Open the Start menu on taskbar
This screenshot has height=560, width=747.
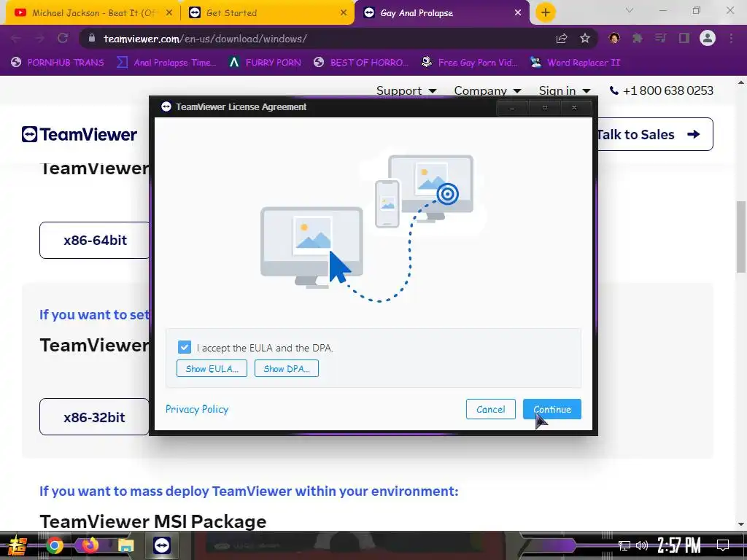click(16, 545)
